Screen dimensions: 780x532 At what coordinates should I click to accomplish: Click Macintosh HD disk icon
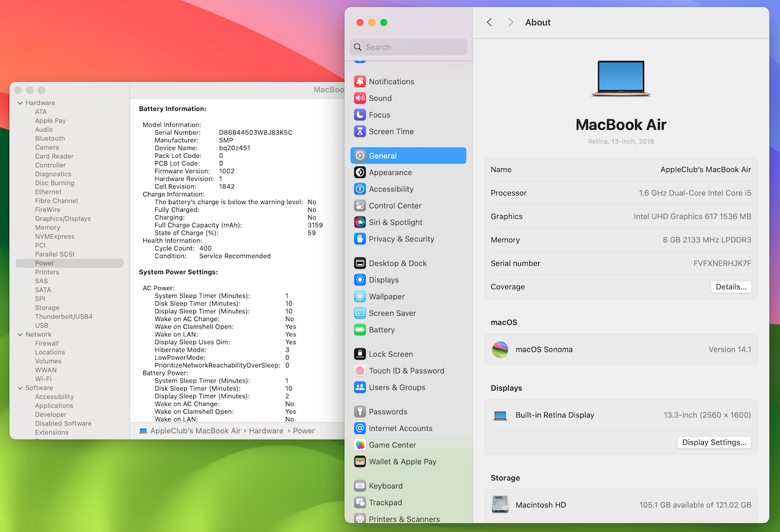500,505
